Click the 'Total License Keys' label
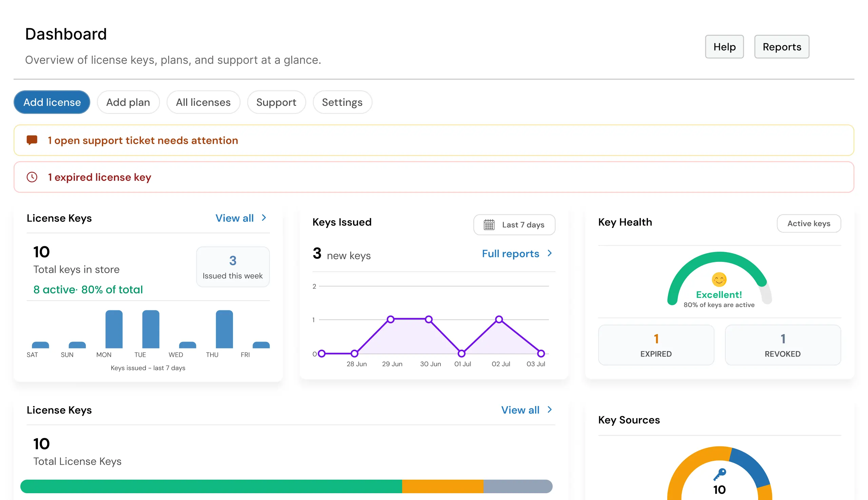This screenshot has height=500, width=868. pyautogui.click(x=77, y=461)
